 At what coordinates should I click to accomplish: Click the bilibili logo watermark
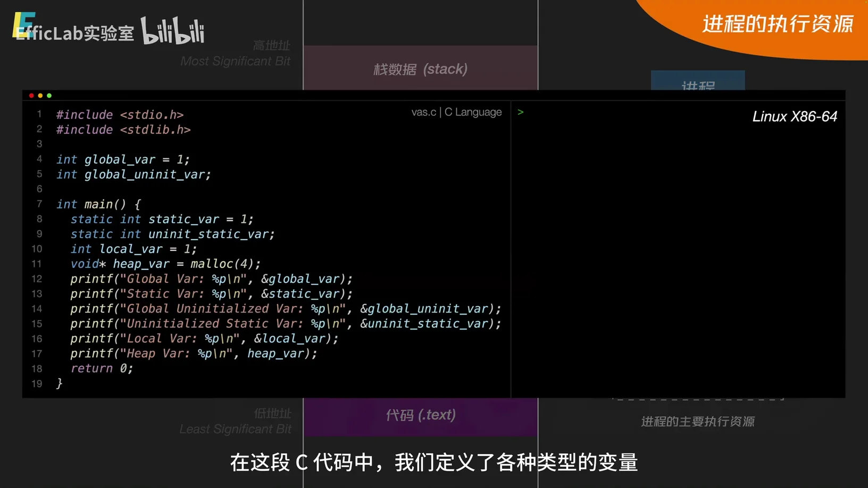(x=172, y=31)
